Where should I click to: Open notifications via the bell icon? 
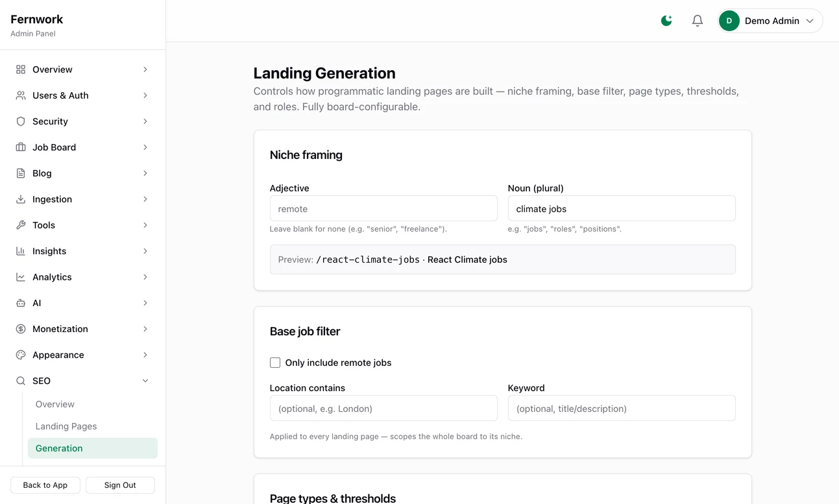pos(698,21)
